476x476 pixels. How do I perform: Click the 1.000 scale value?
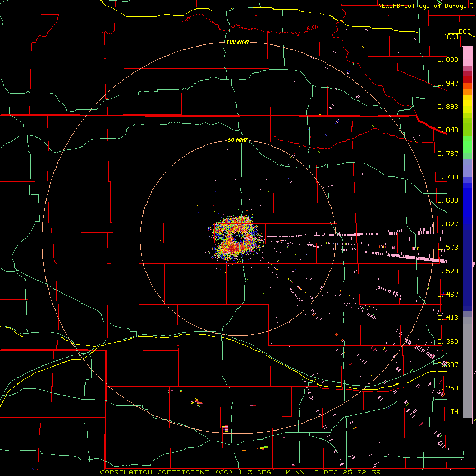[448, 59]
